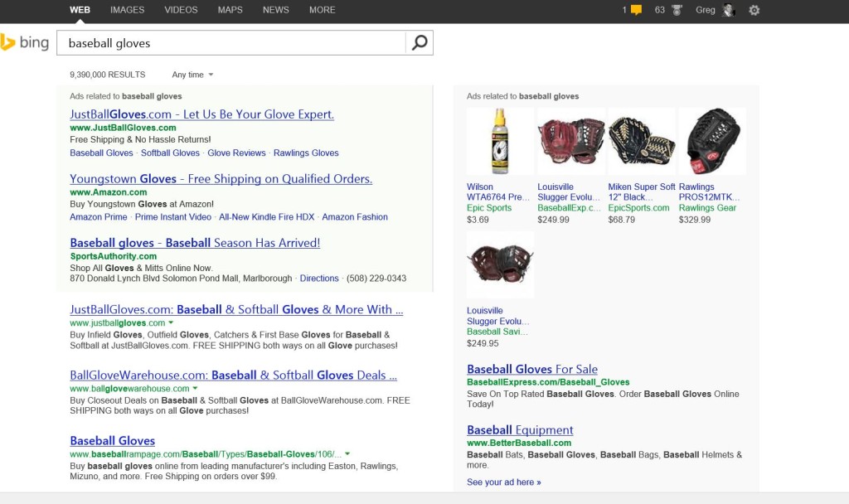Open the Baseball Season Has Arrived ad
Screen dimensions: 849x504
[x=195, y=243]
